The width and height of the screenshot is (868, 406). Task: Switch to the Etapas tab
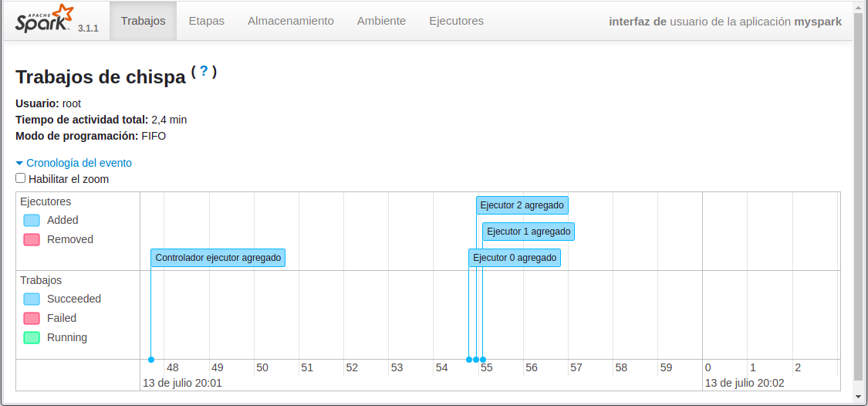[207, 21]
